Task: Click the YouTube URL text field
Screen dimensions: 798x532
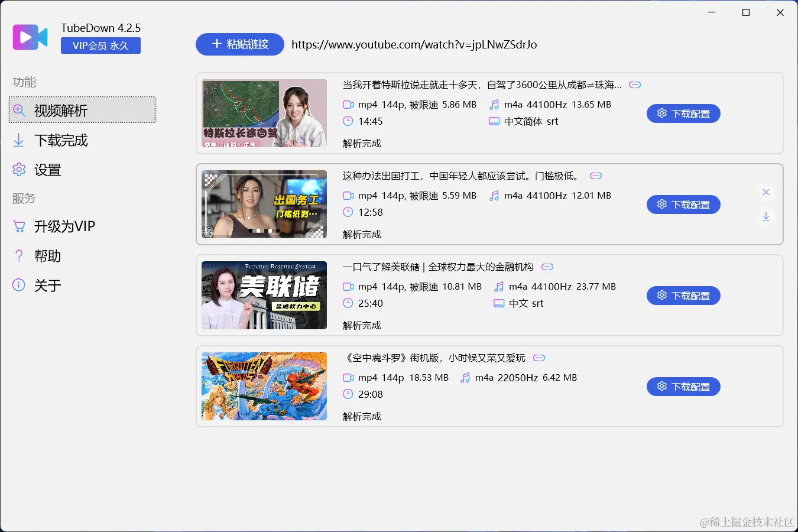Action: tap(414, 44)
